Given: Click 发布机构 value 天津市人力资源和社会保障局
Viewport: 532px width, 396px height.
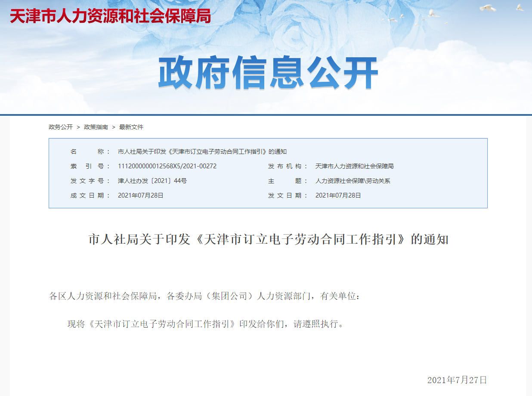Looking at the screenshot, I should pos(354,166).
